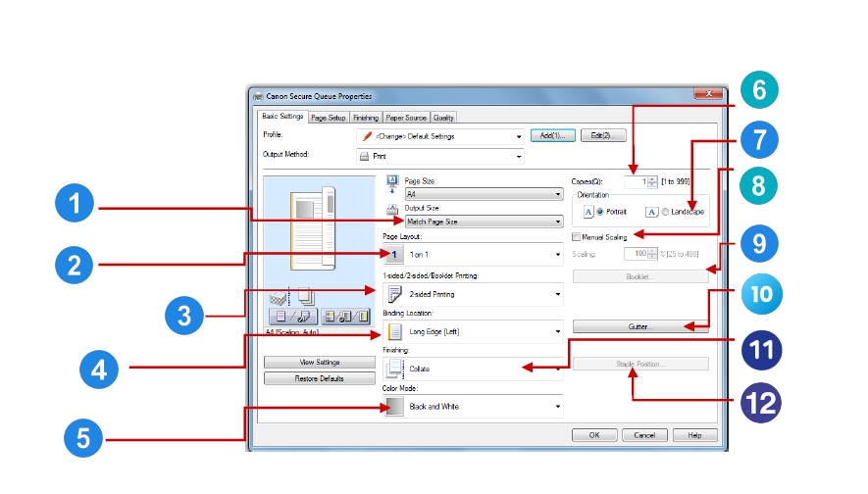Click the Portrait orientation 'A' icon

coord(587,211)
